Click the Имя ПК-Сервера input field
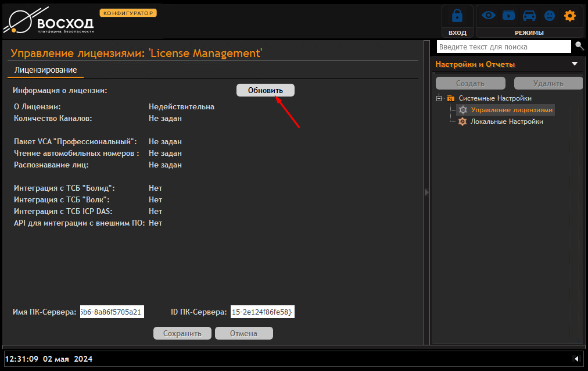 pyautogui.click(x=112, y=312)
